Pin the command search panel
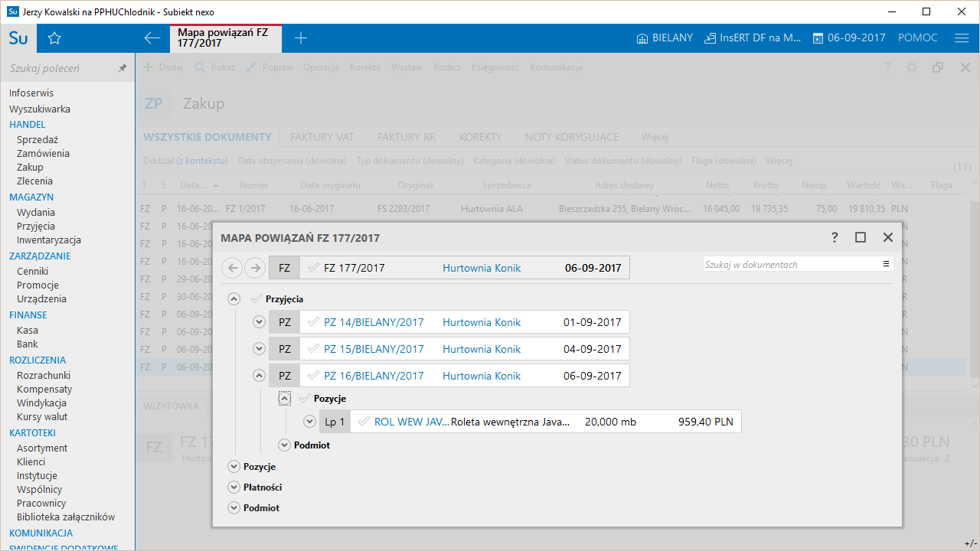Image resolution: width=980 pixels, height=551 pixels. 122,68
